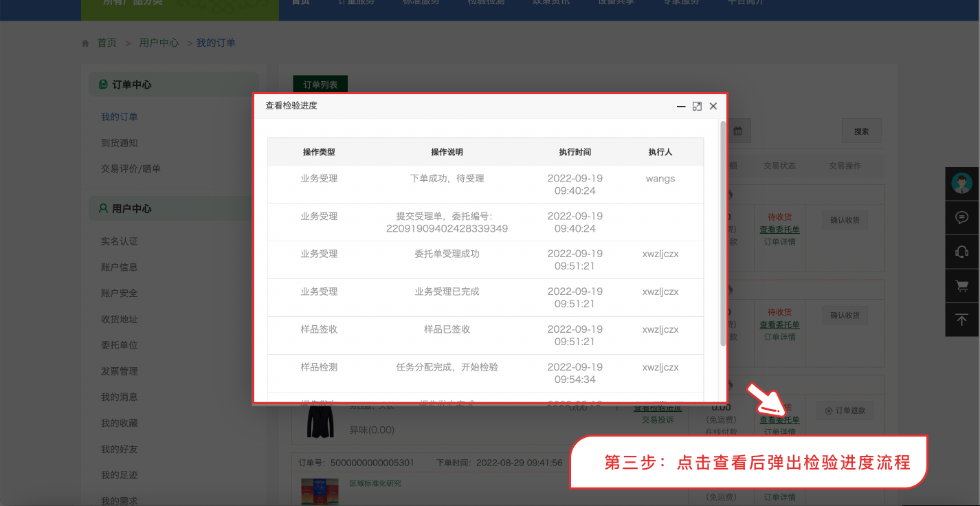Open 到货通知 in the sidebar

tap(120, 143)
